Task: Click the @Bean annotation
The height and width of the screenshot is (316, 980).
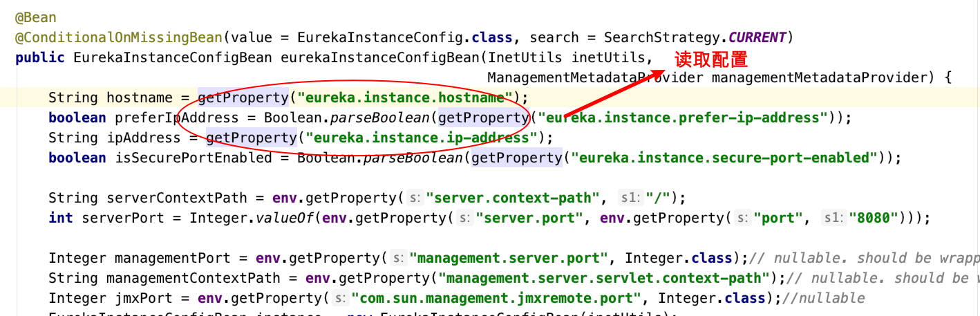Action: (35, 17)
